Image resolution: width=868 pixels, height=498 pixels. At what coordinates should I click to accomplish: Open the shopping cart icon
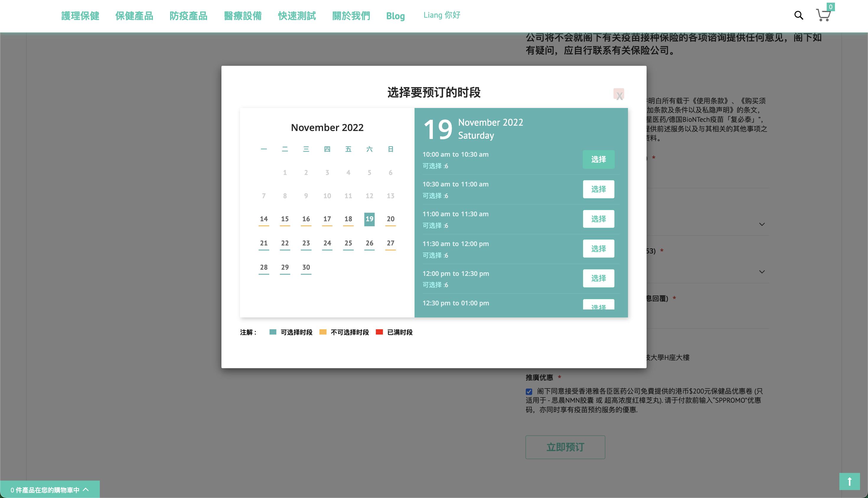pyautogui.click(x=823, y=15)
